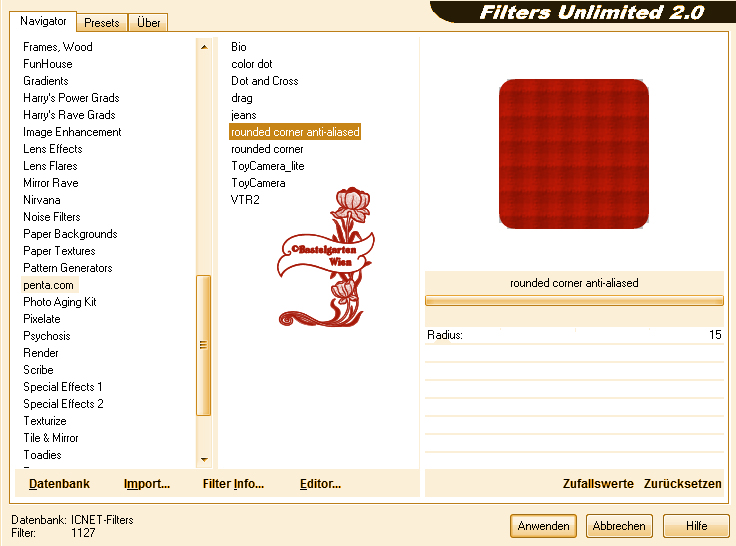Choose the plain rounded corner filter
This screenshot has width=736, height=546.
(267, 149)
